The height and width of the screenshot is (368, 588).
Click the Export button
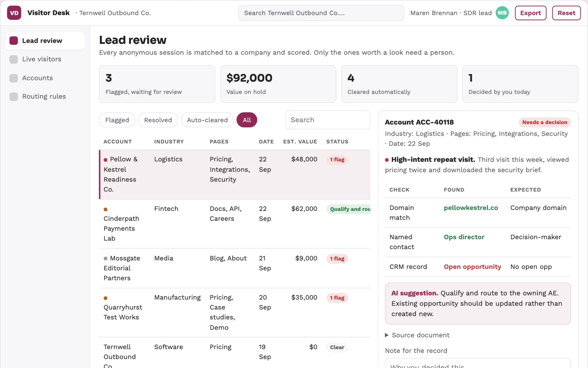pos(531,13)
